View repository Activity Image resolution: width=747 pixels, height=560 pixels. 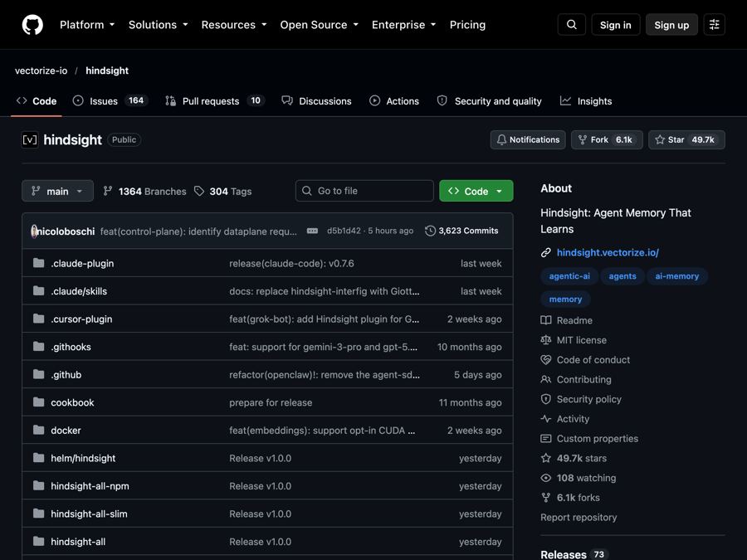[x=565, y=419]
